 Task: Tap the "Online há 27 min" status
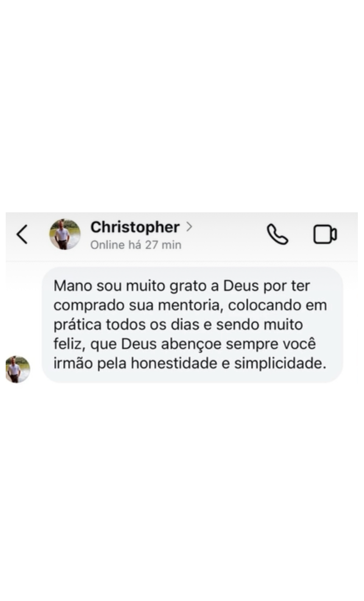136,245
